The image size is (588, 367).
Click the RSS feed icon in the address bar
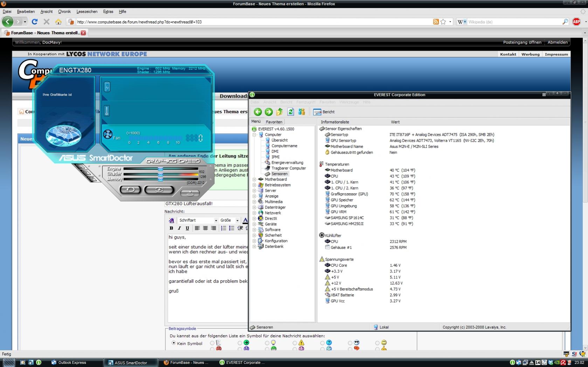(436, 22)
